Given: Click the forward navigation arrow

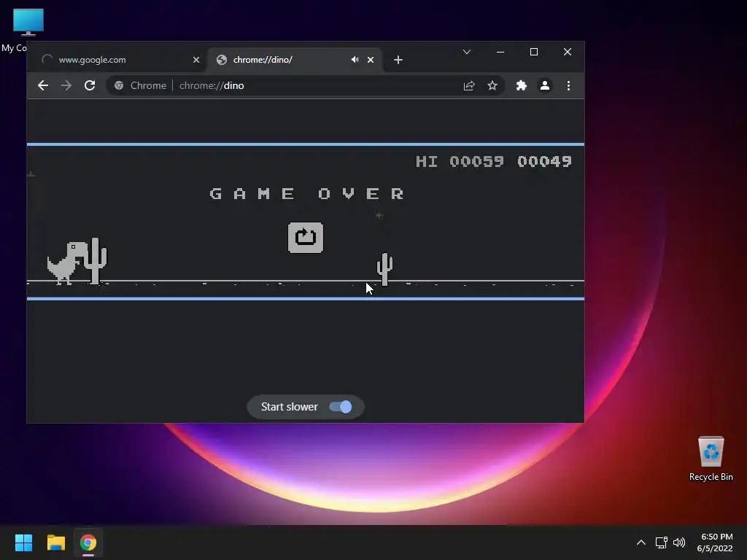Looking at the screenshot, I should (x=66, y=85).
